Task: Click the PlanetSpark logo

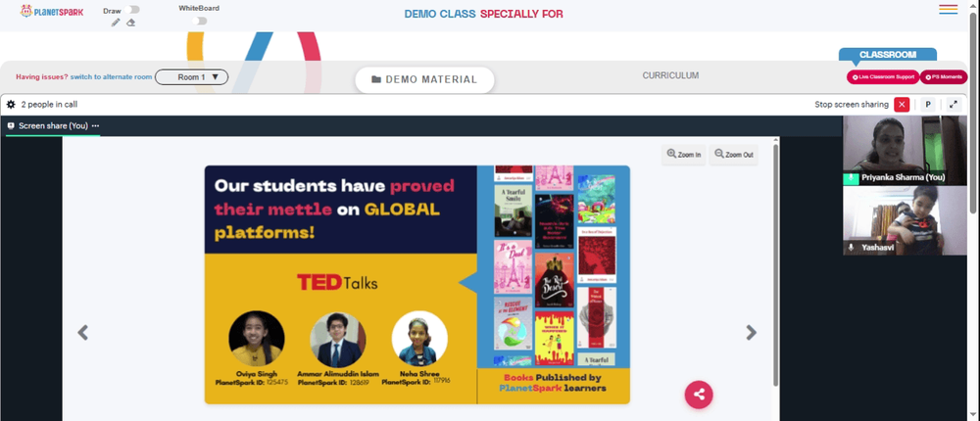Action: (x=52, y=11)
